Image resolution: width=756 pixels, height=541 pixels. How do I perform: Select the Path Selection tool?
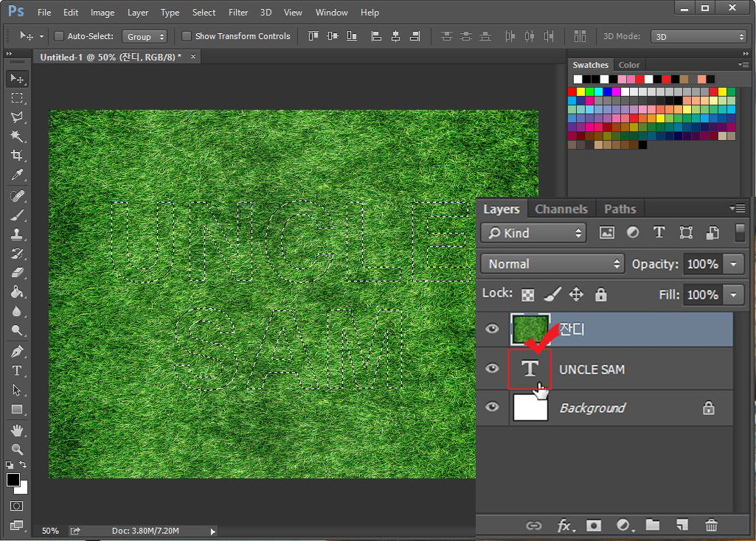click(17, 390)
